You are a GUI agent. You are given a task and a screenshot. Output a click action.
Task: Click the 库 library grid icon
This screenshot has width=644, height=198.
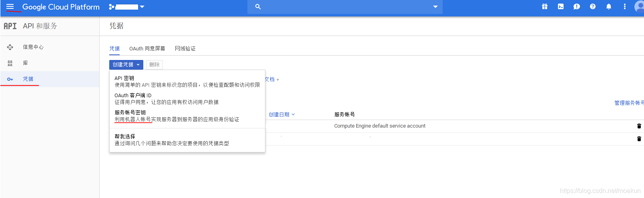(x=10, y=63)
